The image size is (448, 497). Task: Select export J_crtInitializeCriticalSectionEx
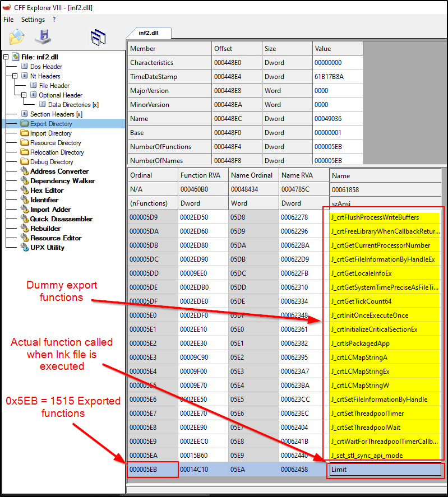tap(385, 329)
